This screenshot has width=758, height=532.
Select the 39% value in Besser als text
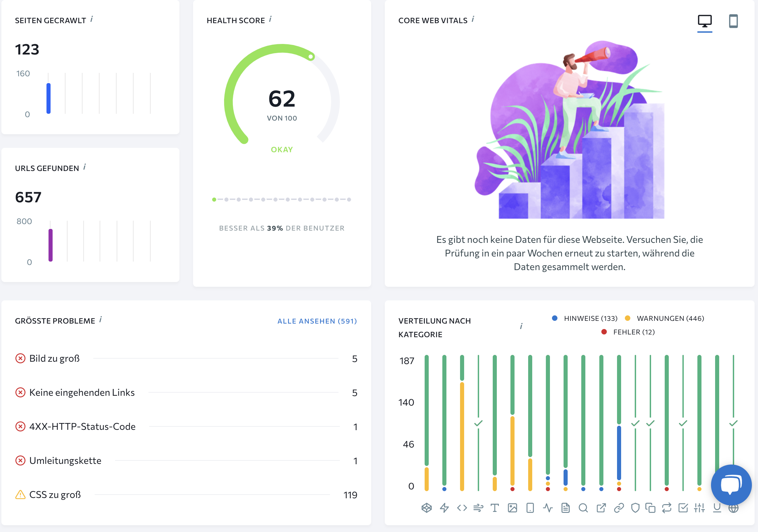click(x=275, y=228)
